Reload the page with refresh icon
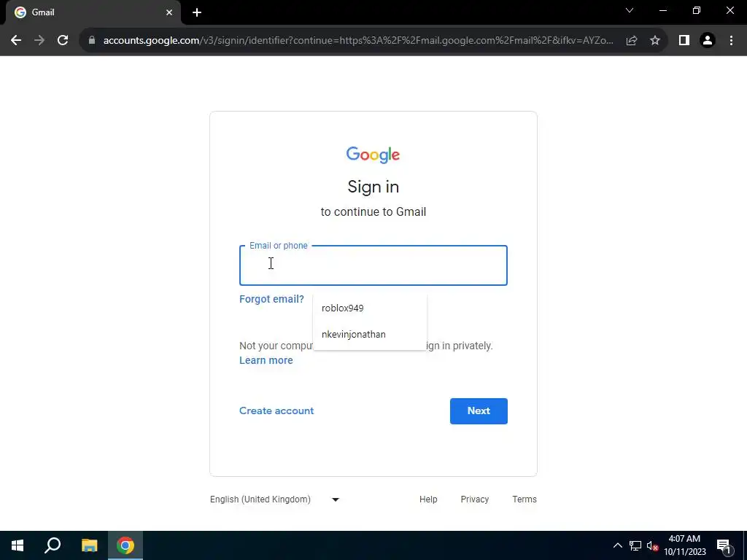The width and height of the screenshot is (747, 560). tap(63, 41)
